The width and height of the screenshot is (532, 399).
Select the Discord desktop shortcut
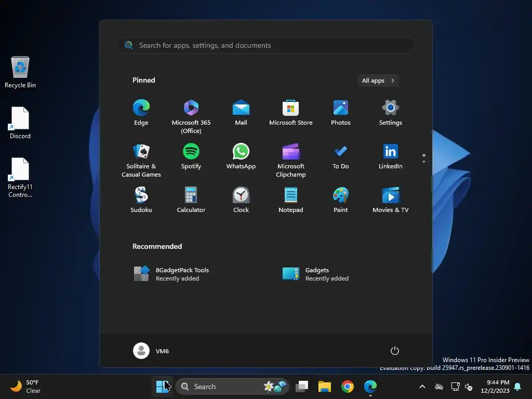tap(20, 123)
